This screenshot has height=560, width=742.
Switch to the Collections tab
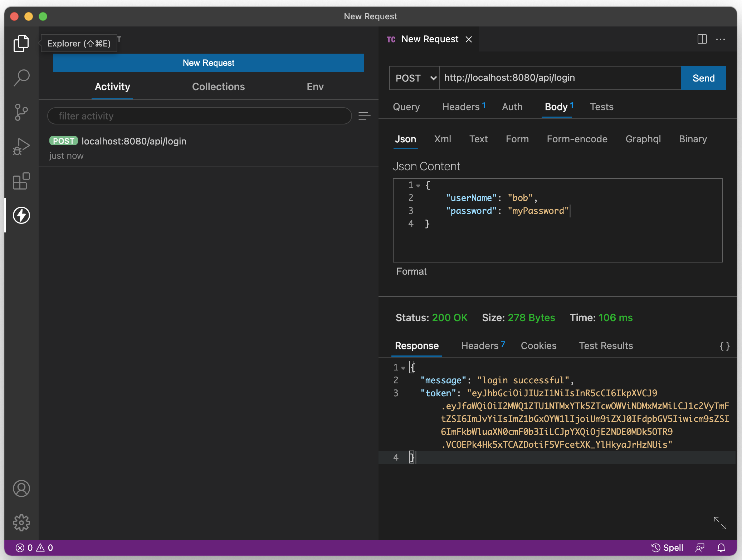pyautogui.click(x=218, y=87)
